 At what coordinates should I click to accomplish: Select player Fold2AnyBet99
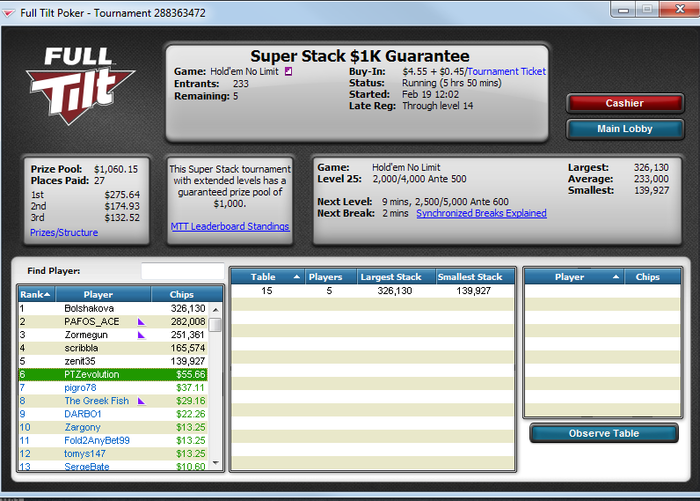click(113, 440)
